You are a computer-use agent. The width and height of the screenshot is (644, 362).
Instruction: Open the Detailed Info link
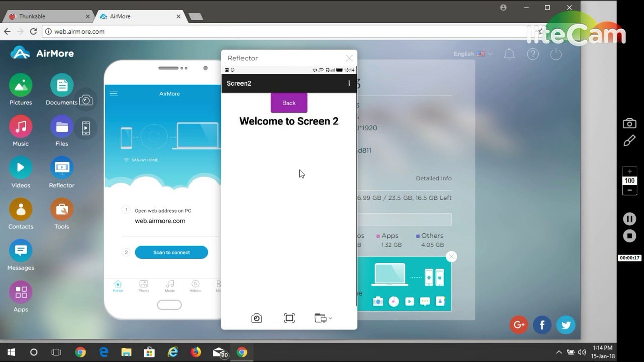click(x=434, y=178)
